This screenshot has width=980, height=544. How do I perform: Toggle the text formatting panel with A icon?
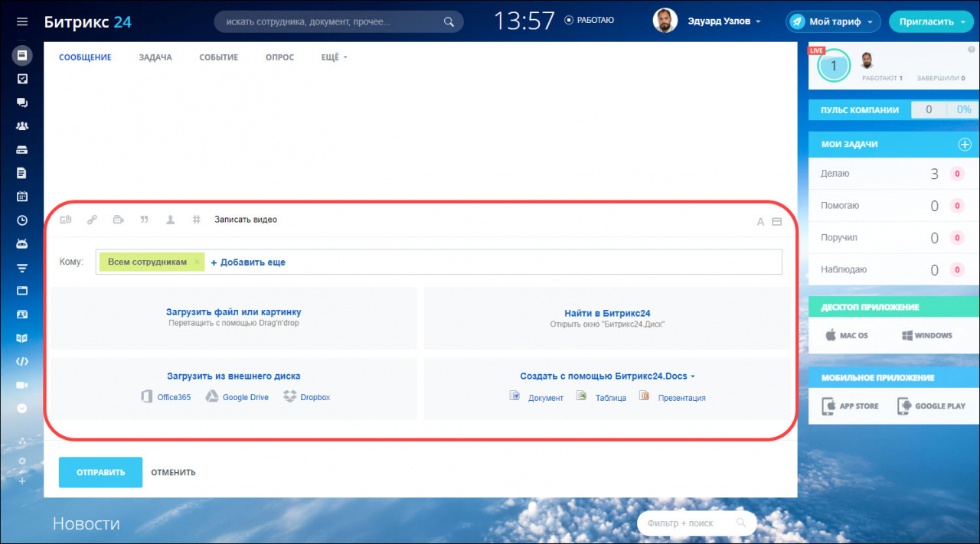click(x=760, y=223)
